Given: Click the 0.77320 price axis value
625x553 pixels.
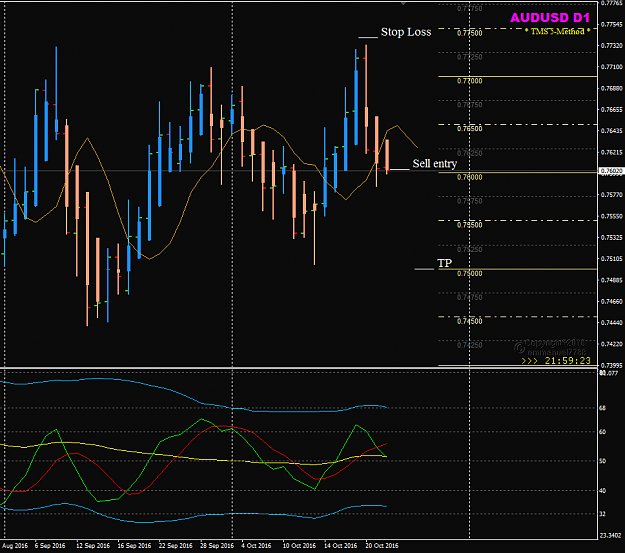Looking at the screenshot, I should [x=612, y=46].
